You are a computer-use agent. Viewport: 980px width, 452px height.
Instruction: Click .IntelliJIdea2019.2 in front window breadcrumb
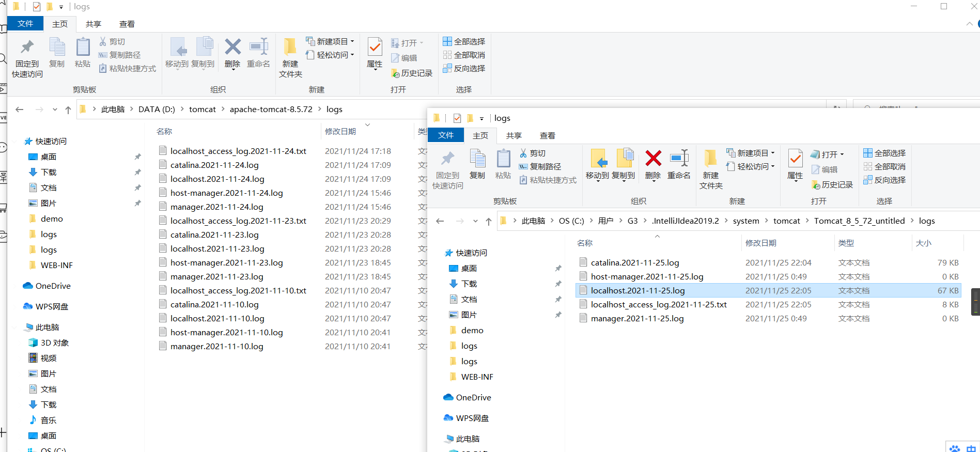pos(685,221)
